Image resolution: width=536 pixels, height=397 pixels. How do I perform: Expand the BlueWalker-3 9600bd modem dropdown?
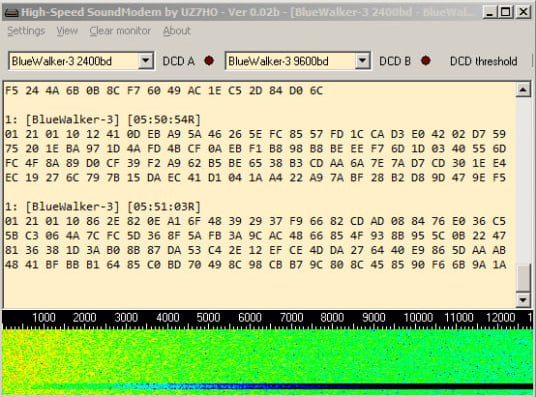tap(362, 61)
